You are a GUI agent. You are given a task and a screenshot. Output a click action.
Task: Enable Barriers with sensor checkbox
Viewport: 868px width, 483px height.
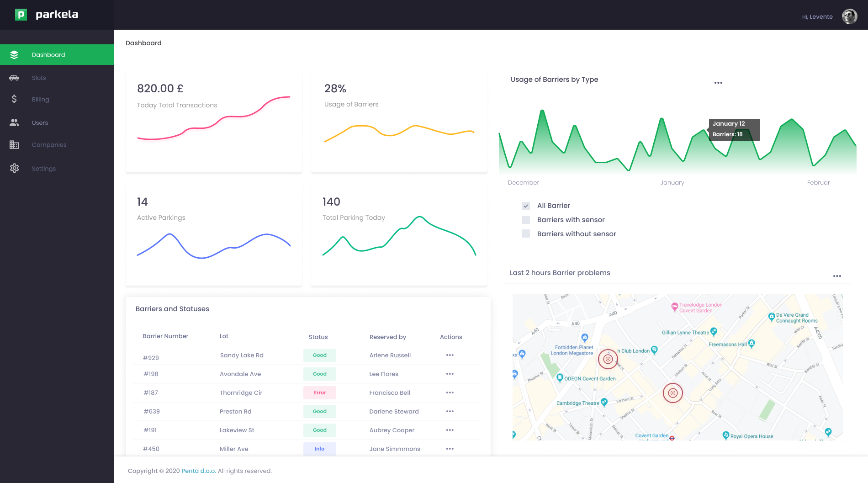pyautogui.click(x=526, y=220)
